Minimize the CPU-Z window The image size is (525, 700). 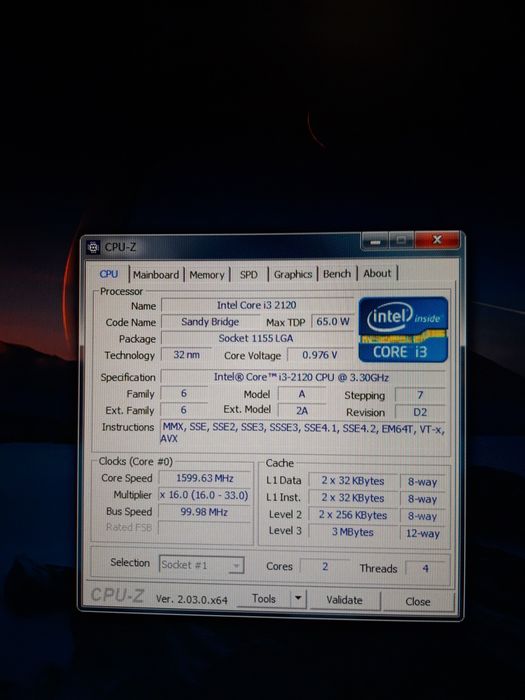(x=375, y=242)
